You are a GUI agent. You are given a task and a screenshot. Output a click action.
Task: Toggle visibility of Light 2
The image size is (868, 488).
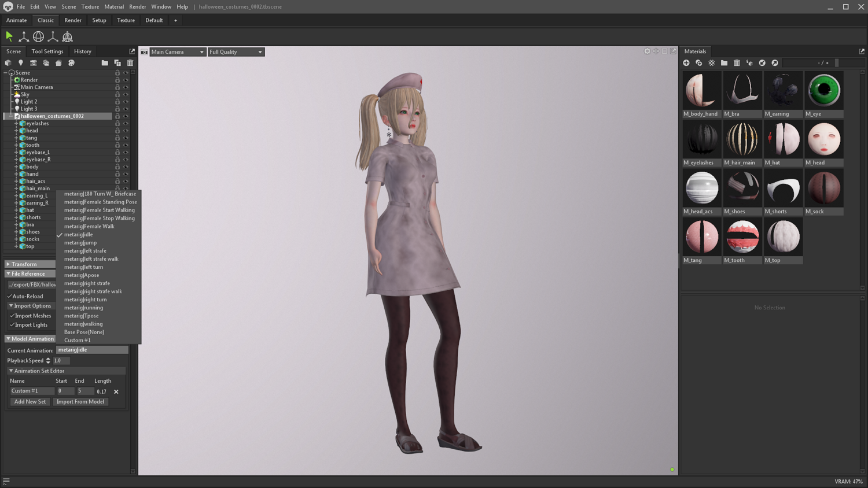(x=126, y=102)
